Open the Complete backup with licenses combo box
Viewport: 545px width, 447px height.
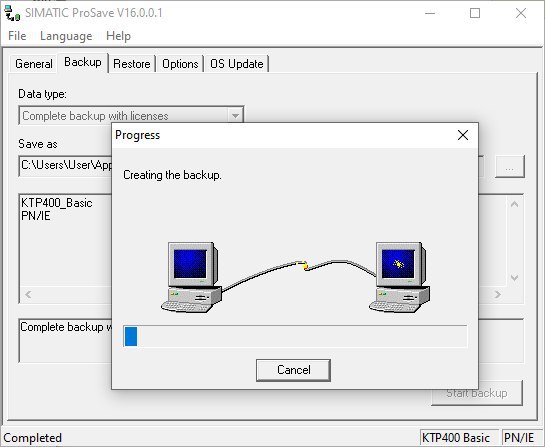click(131, 116)
